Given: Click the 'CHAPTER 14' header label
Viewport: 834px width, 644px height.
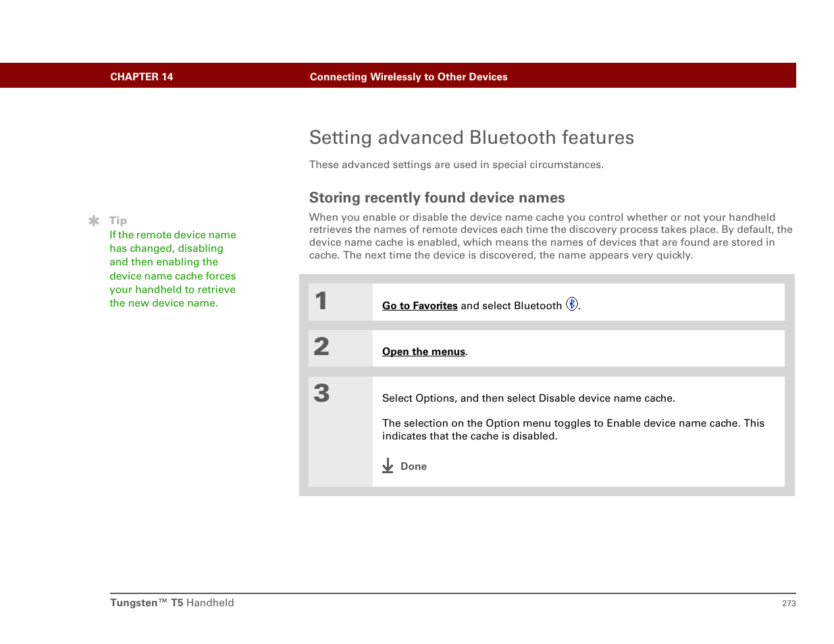Looking at the screenshot, I should [x=142, y=77].
